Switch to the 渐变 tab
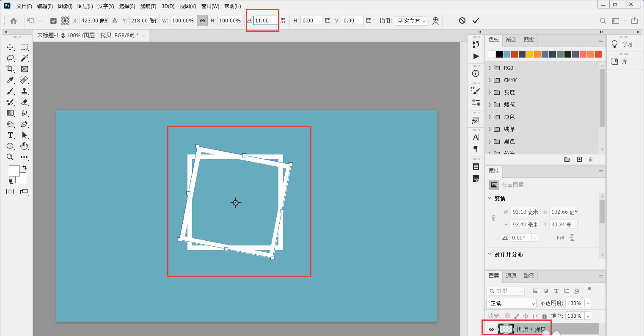This screenshot has width=644, height=336. click(511, 40)
